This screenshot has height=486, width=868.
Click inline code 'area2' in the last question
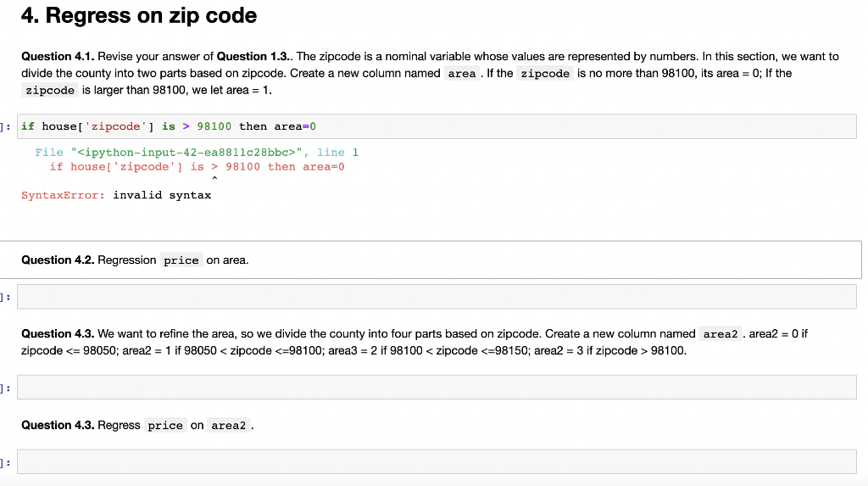[x=229, y=426]
